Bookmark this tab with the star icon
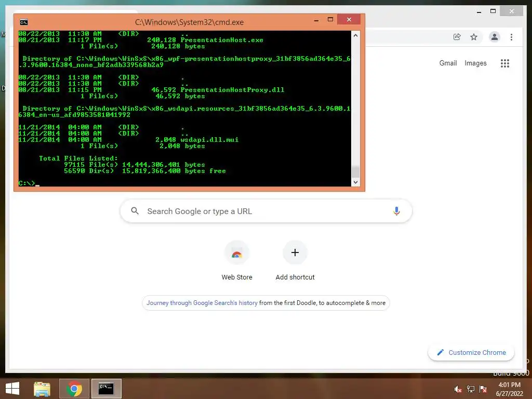 click(x=474, y=37)
